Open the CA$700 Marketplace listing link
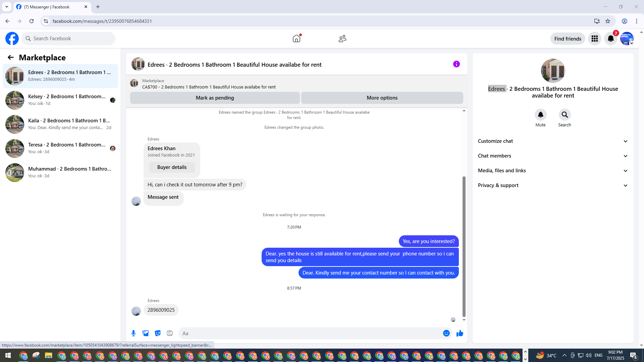This screenshot has height=362, width=644. click(209, 87)
